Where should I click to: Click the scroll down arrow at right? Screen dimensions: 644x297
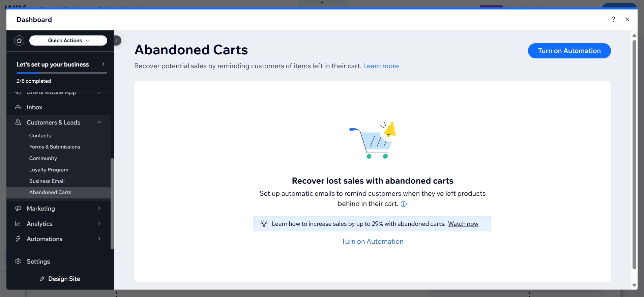634,285
